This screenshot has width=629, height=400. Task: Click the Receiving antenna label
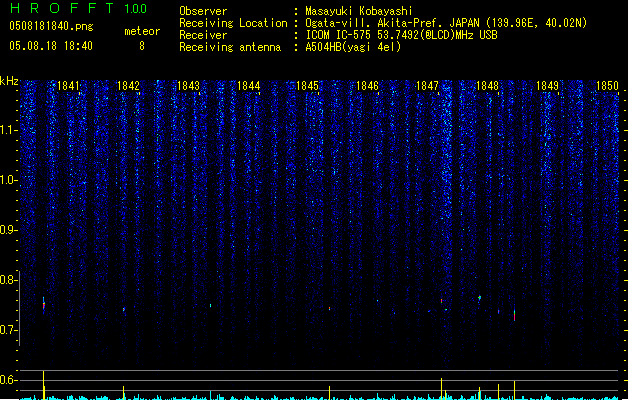[x=230, y=47]
